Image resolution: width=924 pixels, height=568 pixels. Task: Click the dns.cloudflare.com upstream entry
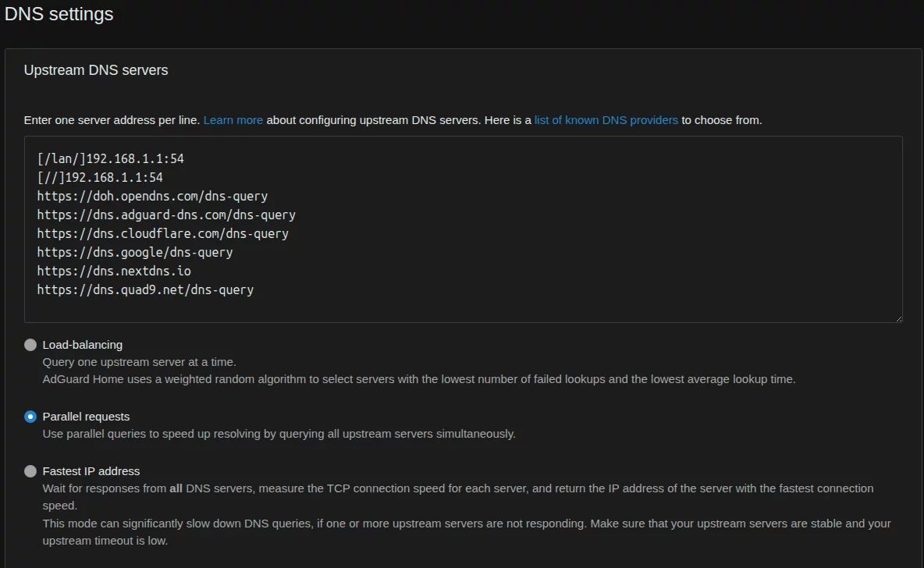(162, 233)
